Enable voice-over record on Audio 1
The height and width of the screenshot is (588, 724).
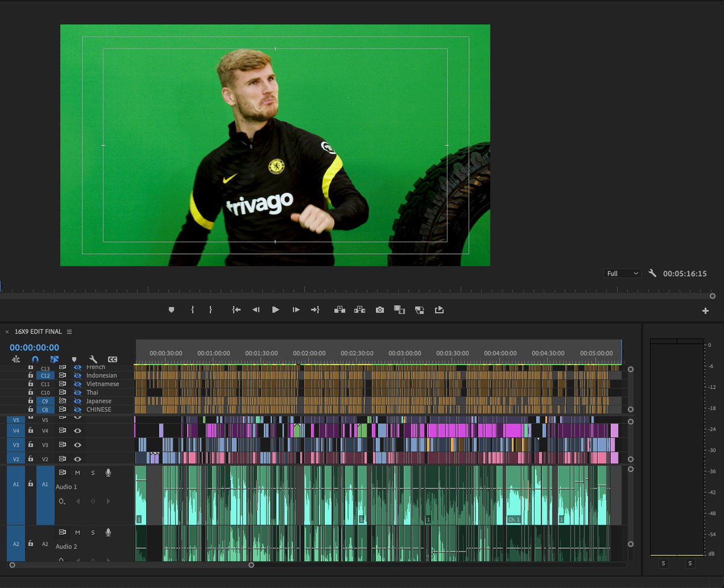click(109, 472)
